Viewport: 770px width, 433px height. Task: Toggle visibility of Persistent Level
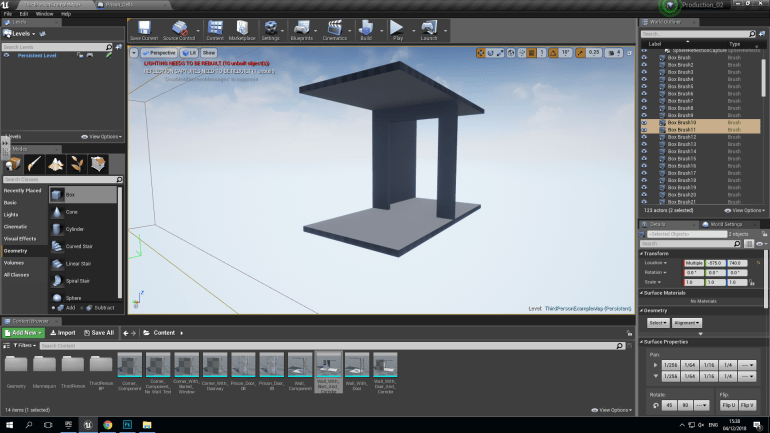(x=6, y=55)
